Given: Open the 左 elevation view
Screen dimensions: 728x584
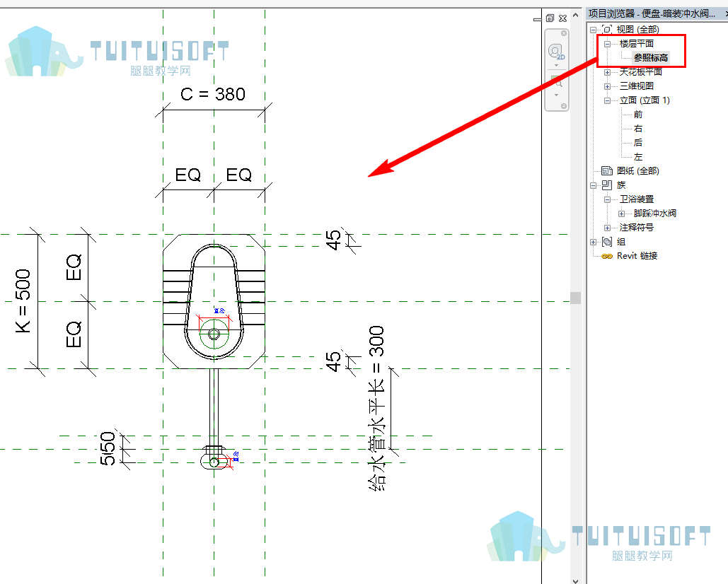Looking at the screenshot, I should [x=638, y=157].
